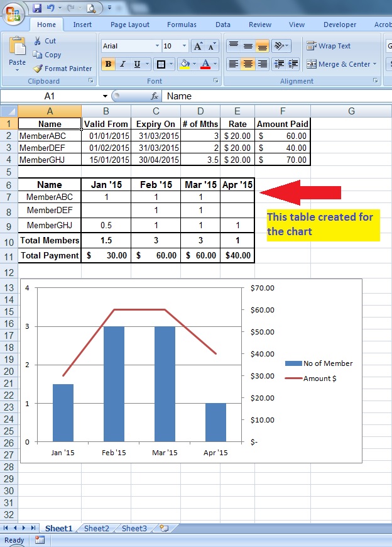Image resolution: width=392 pixels, height=547 pixels.
Task: Toggle Bottom Align for cell
Action: [262, 46]
